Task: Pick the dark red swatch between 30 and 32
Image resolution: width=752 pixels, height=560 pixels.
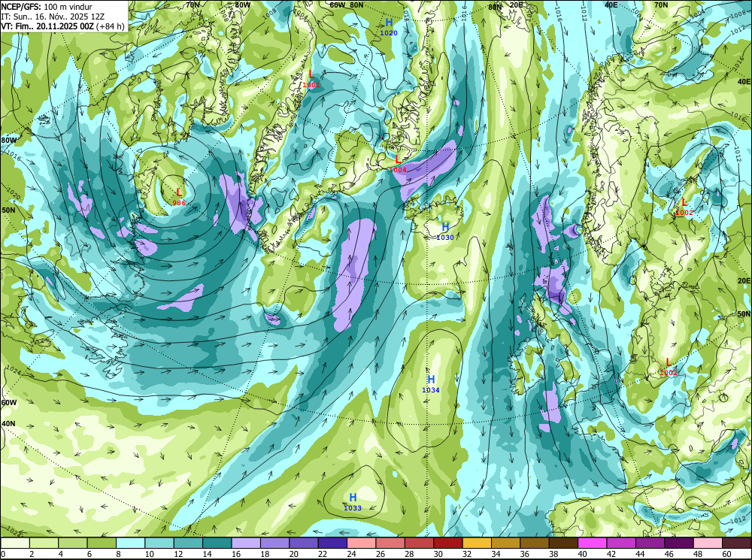Action: coord(448,543)
